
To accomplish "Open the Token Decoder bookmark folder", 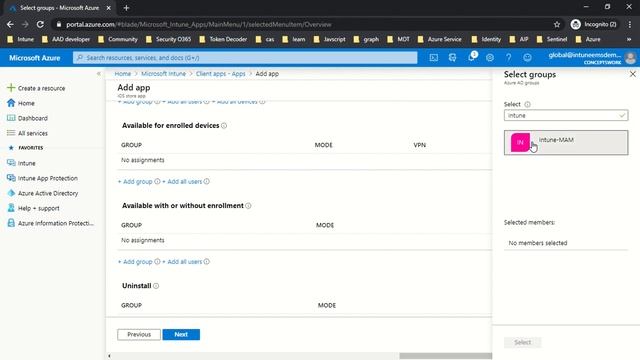I will 223,39.
